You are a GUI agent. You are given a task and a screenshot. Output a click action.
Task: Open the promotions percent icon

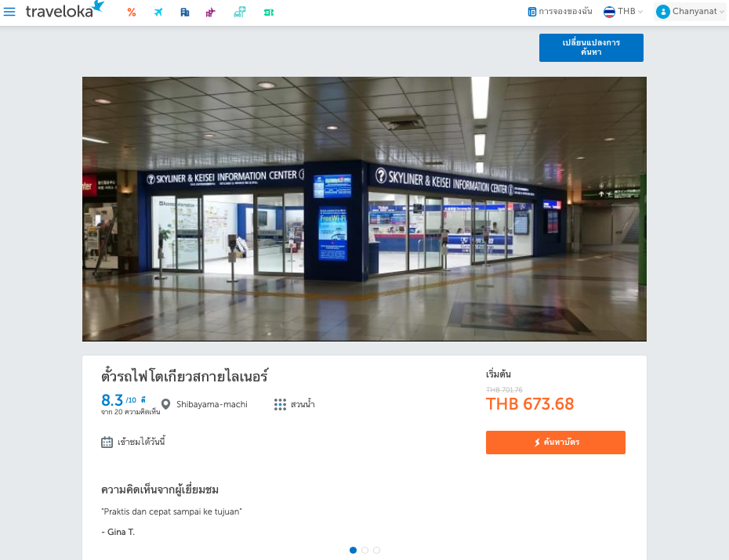pos(132,13)
